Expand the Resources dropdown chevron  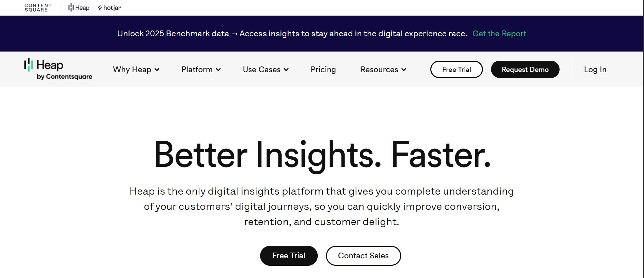404,69
